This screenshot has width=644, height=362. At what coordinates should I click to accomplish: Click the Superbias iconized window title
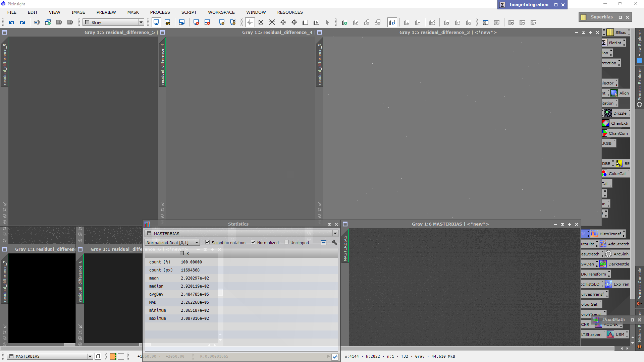pyautogui.click(x=601, y=17)
